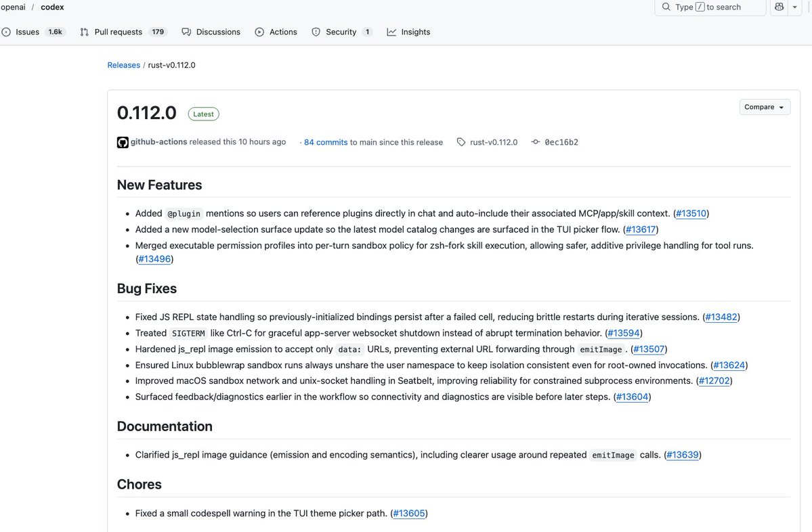The width and height of the screenshot is (812, 532).
Task: Go to the Security tab
Action: click(x=342, y=32)
